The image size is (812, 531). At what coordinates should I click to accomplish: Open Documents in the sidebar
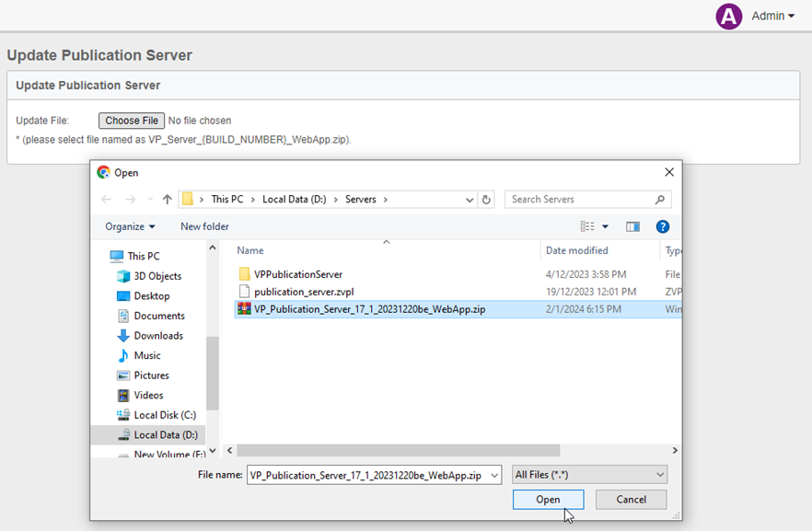pos(159,316)
